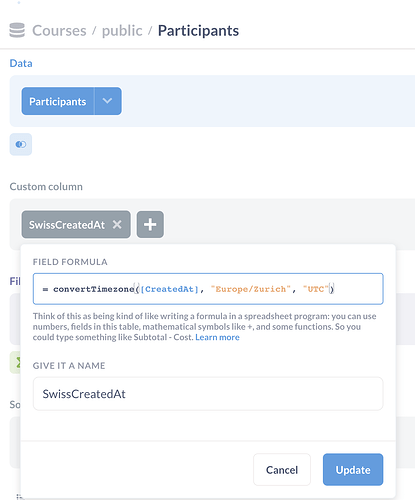Cancel the custom column edit

(282, 470)
